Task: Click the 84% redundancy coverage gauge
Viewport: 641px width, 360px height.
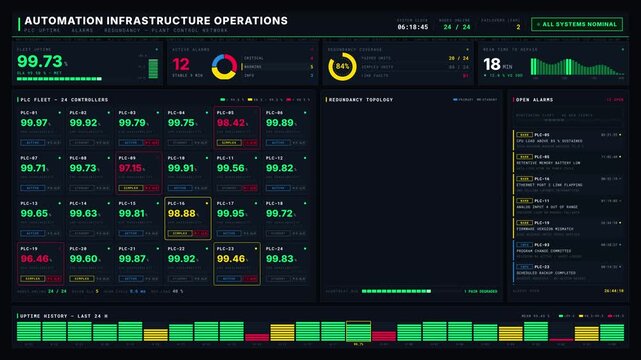Action: point(342,66)
